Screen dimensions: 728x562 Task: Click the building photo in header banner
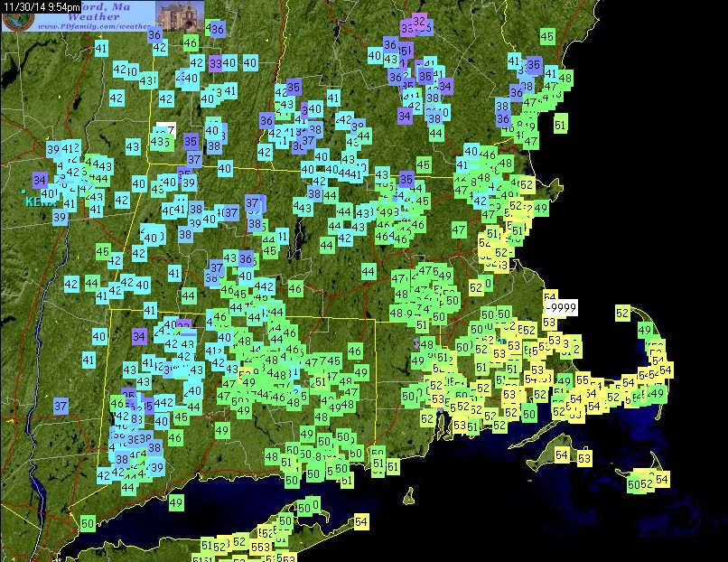(x=180, y=15)
